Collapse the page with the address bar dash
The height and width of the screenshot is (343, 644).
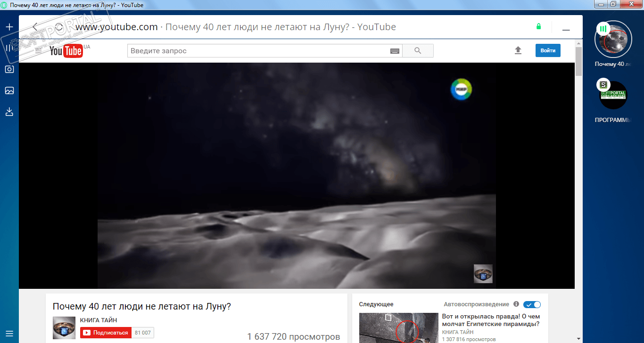point(566,30)
